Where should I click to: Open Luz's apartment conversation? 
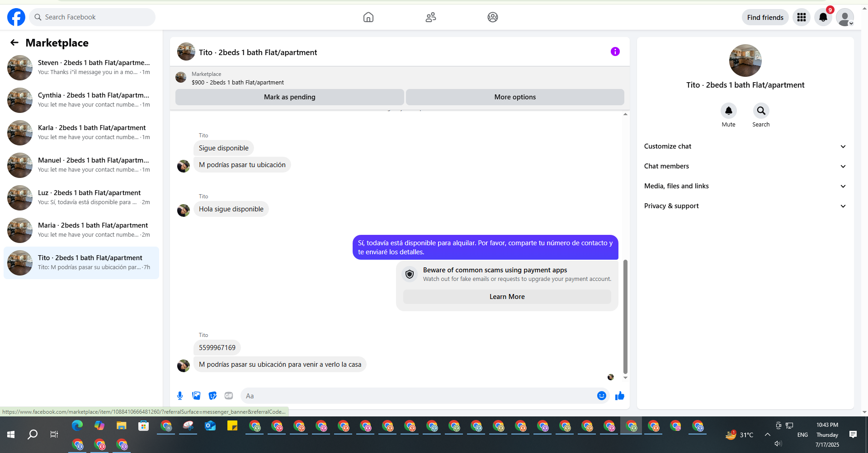(81, 197)
